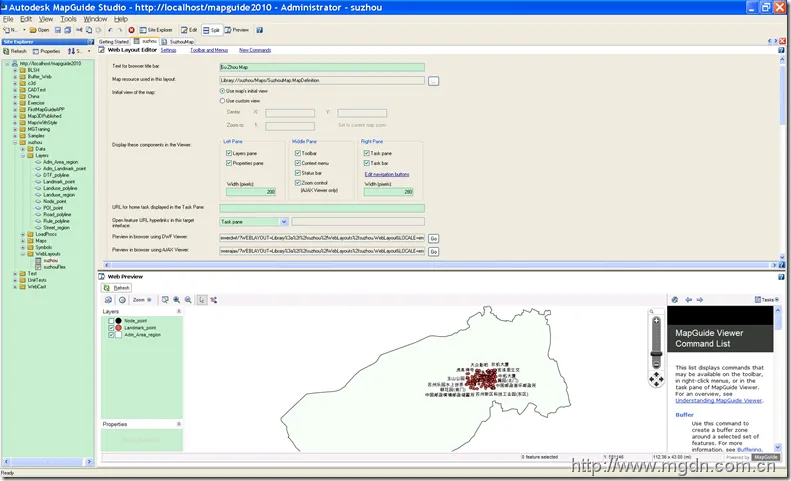The width and height of the screenshot is (791, 481).
Task: Click the zoom slider plus button on map
Action: (x=656, y=321)
